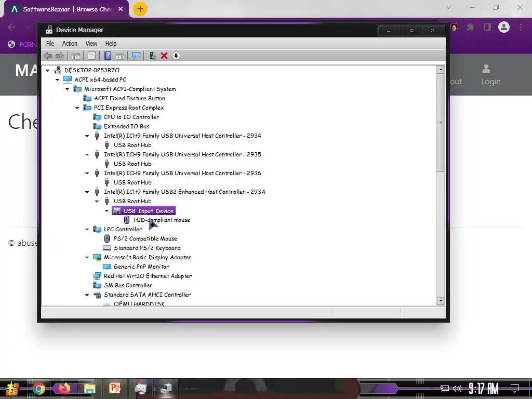The height and width of the screenshot is (399, 532).
Task: Open the browser extensions puzzle icon
Action: point(471,27)
